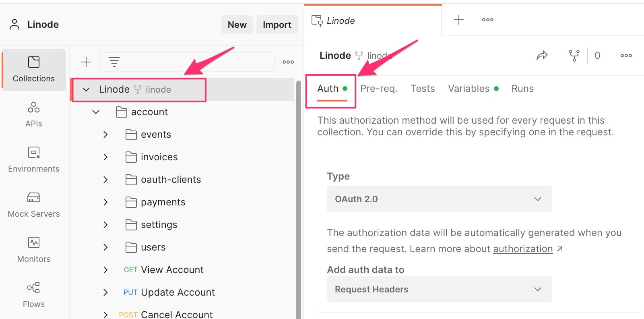The image size is (644, 319).
Task: Open the filter icon in collections search
Action: [x=114, y=62]
